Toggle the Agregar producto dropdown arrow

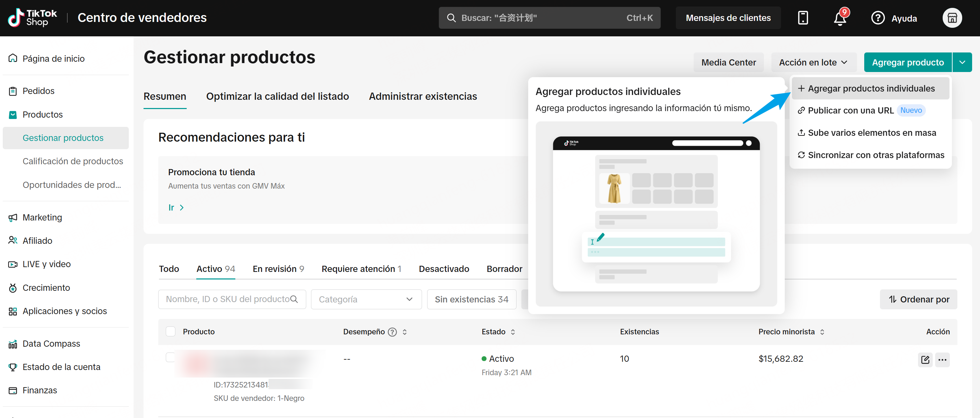pos(962,62)
